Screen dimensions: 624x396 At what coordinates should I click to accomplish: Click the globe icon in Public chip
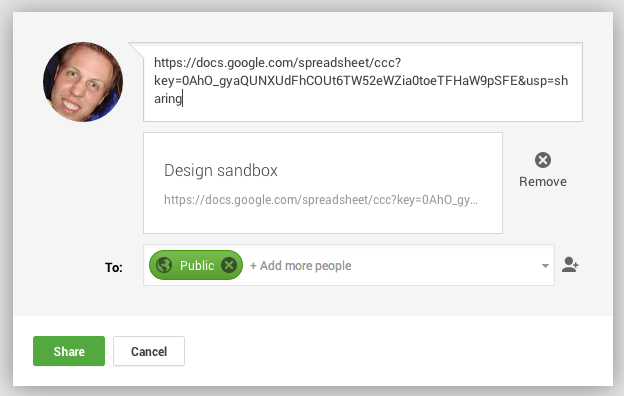click(x=164, y=265)
